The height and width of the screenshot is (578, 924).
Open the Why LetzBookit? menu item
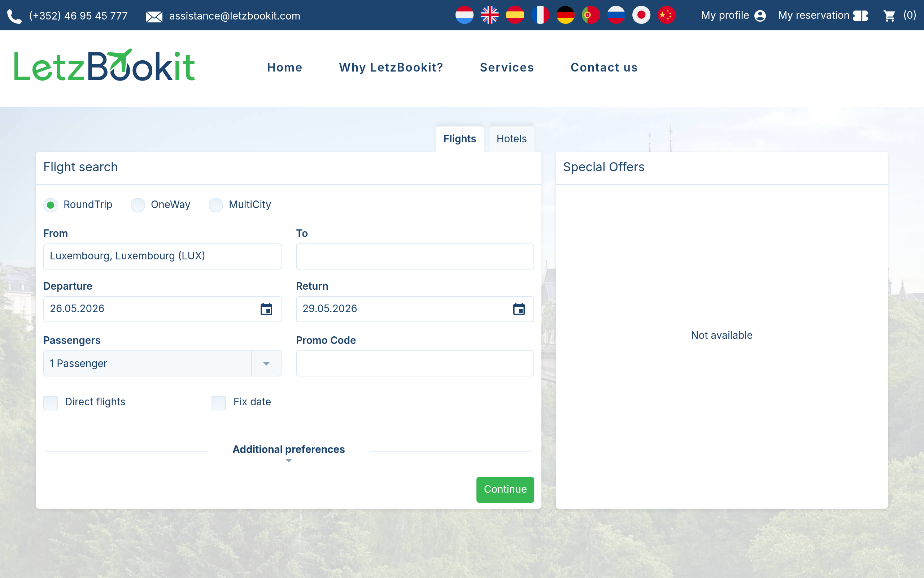[391, 68]
